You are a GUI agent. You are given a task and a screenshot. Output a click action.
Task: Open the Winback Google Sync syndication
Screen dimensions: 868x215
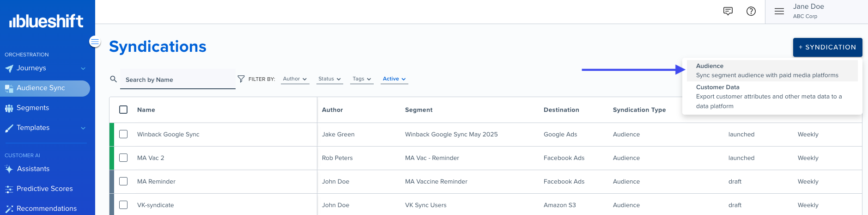tap(168, 135)
